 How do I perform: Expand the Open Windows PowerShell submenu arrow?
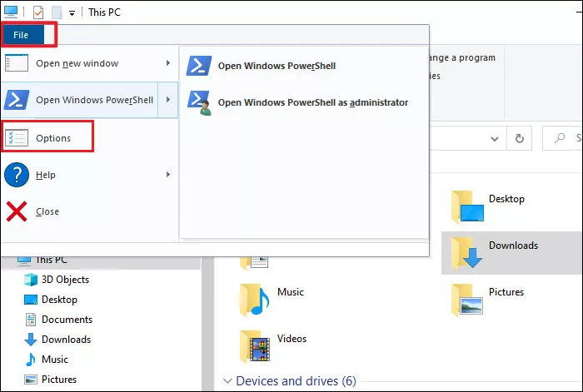(x=168, y=100)
